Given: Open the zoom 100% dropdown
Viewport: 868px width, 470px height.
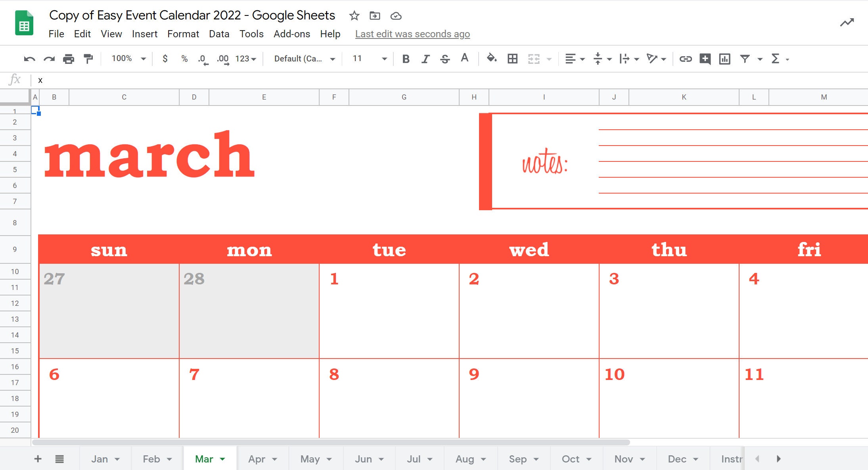Looking at the screenshot, I should click(x=128, y=59).
